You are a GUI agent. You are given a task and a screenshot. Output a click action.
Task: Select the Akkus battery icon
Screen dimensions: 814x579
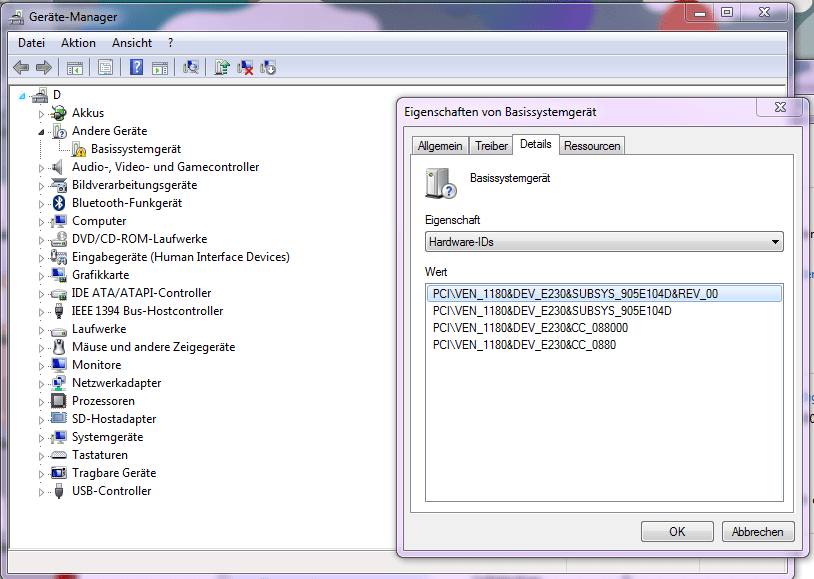click(x=59, y=113)
